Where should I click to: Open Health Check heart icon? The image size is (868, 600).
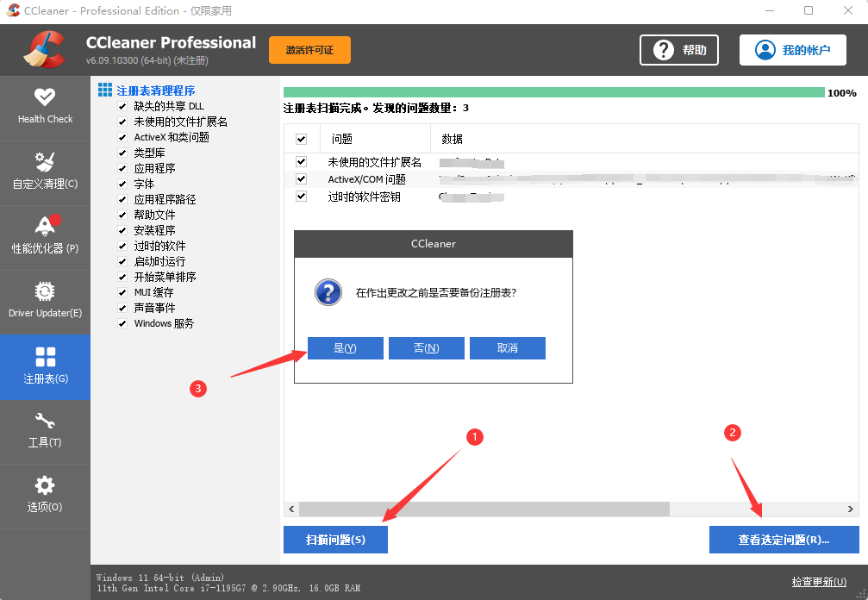tap(44, 97)
